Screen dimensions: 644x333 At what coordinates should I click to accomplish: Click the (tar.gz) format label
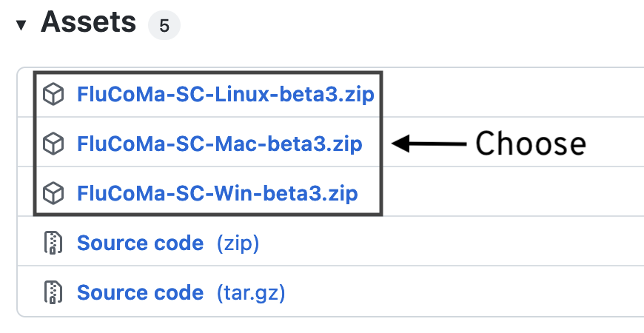pos(251,293)
